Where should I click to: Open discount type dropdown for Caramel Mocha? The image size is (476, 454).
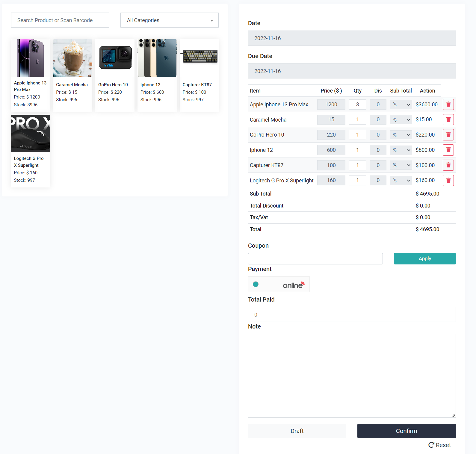tap(401, 119)
